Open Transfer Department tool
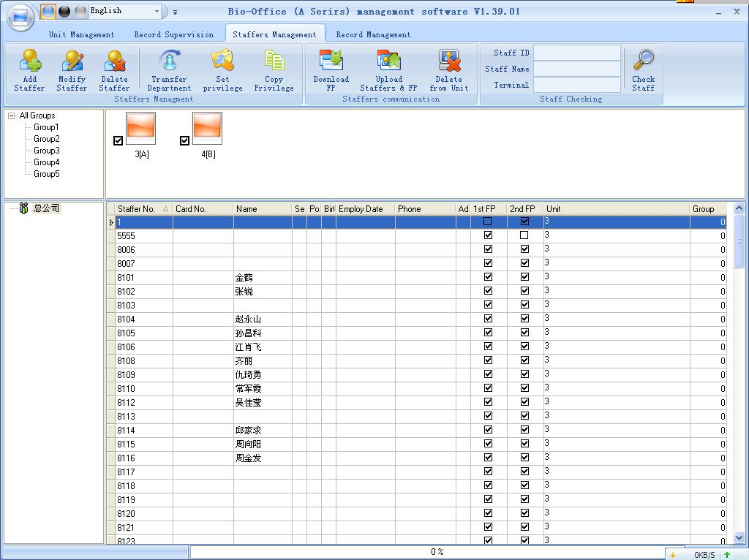 (x=169, y=63)
